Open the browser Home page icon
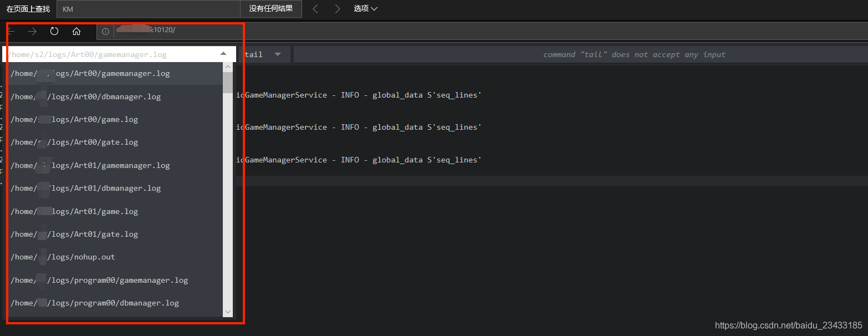This screenshot has height=336, width=868. point(76,31)
